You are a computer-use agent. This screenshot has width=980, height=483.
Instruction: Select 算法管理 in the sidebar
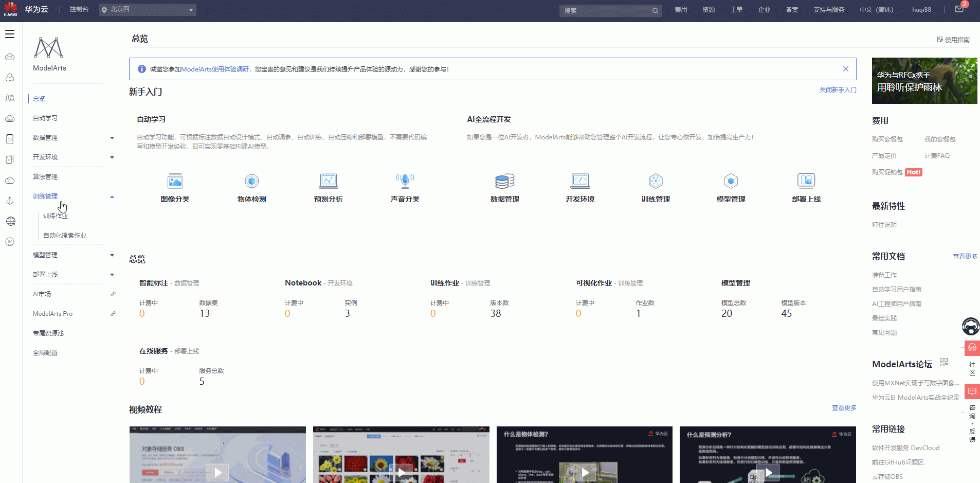pos(45,177)
